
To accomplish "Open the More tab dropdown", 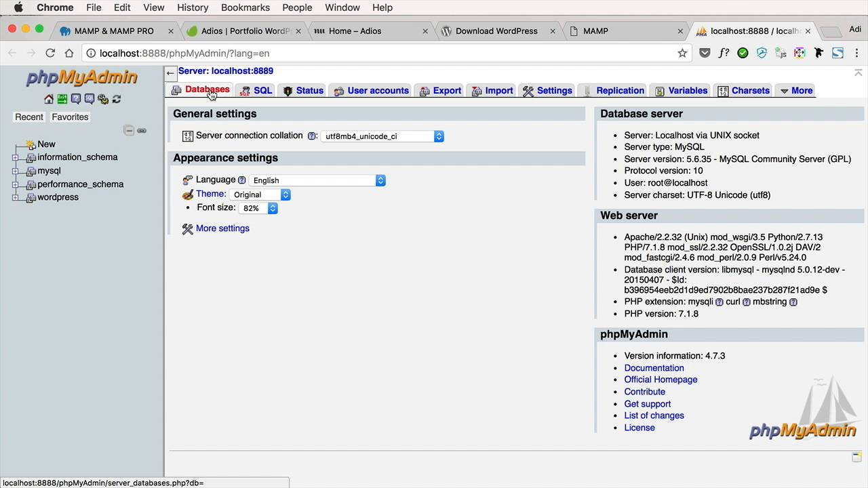I will click(795, 91).
